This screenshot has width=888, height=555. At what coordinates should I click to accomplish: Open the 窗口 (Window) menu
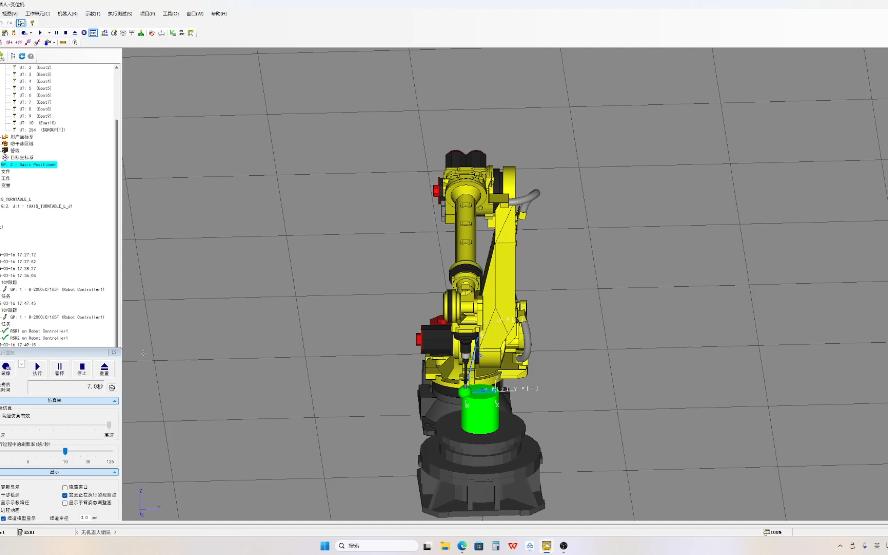click(x=195, y=14)
